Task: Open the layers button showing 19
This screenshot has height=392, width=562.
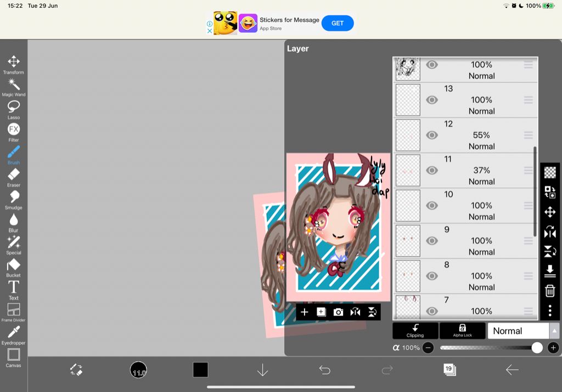Action: [x=449, y=370]
